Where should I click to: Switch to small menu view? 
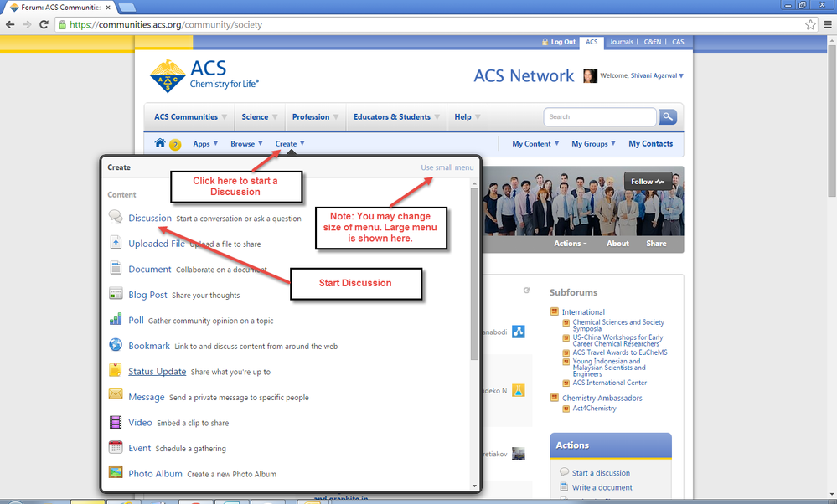click(x=447, y=167)
